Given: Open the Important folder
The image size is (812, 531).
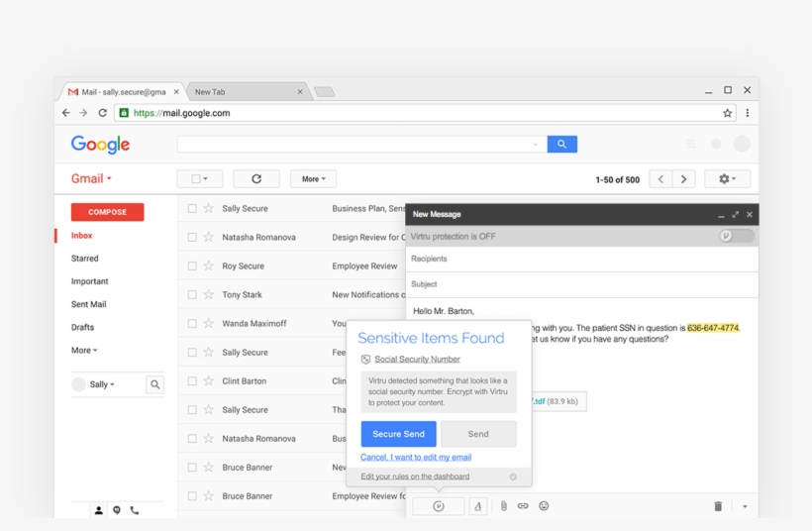Looking at the screenshot, I should (89, 281).
